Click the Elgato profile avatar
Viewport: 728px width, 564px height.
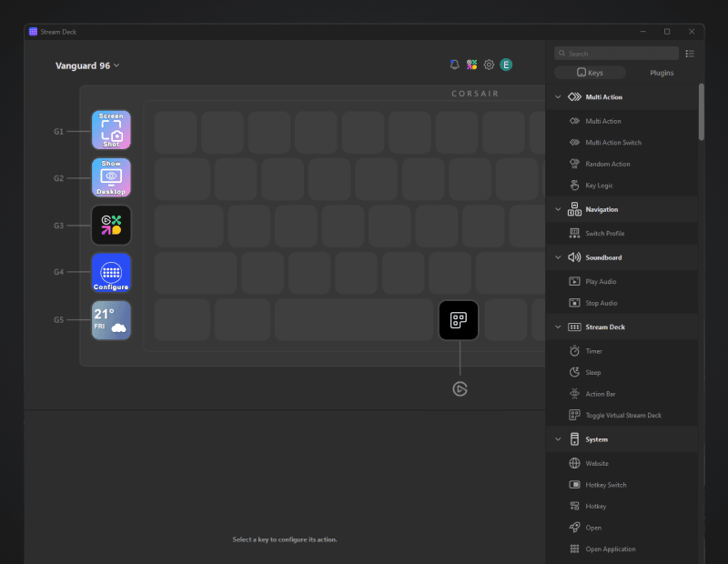point(506,65)
